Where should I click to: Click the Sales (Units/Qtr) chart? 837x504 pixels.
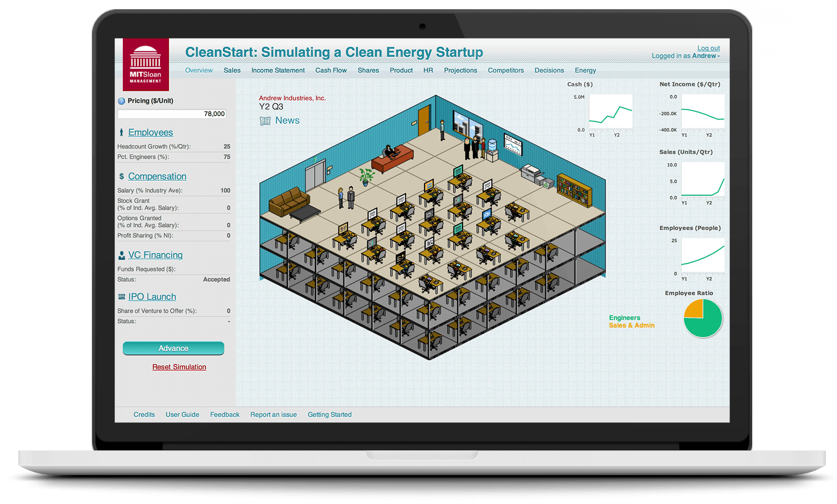(x=703, y=179)
